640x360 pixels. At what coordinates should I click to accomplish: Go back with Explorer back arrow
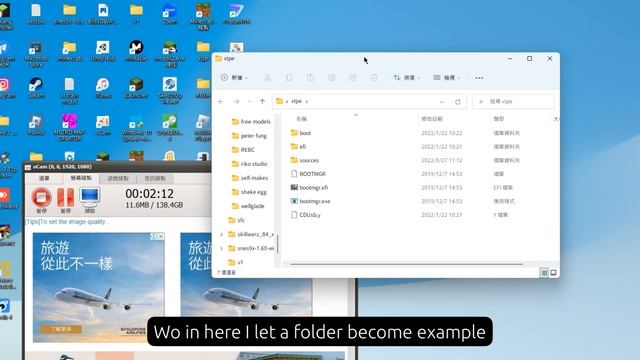(x=221, y=101)
